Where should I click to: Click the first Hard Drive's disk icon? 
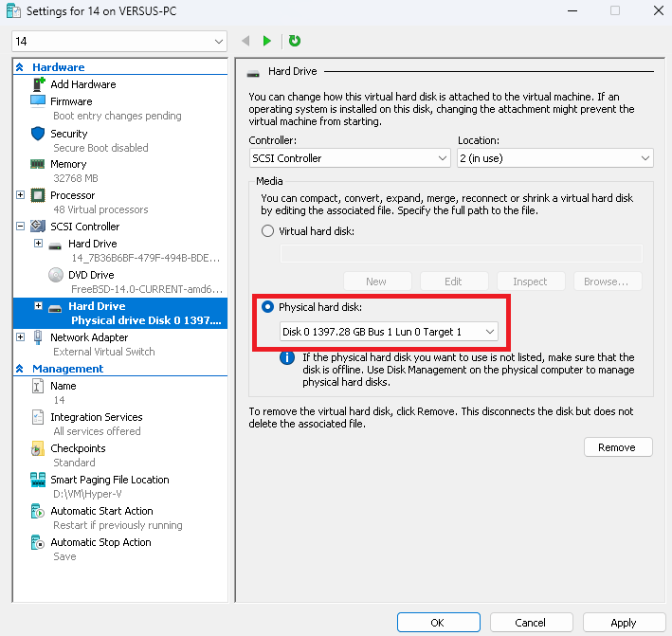coord(55,245)
